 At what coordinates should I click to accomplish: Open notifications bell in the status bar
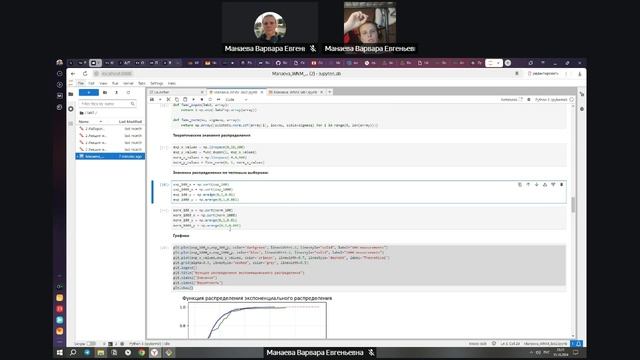(579, 344)
